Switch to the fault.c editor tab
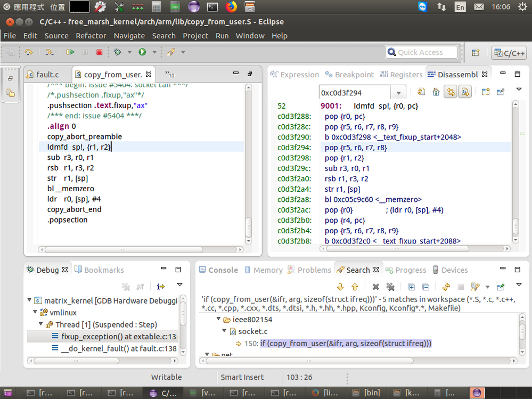Viewport: 532px width, 399px height. tap(43, 74)
